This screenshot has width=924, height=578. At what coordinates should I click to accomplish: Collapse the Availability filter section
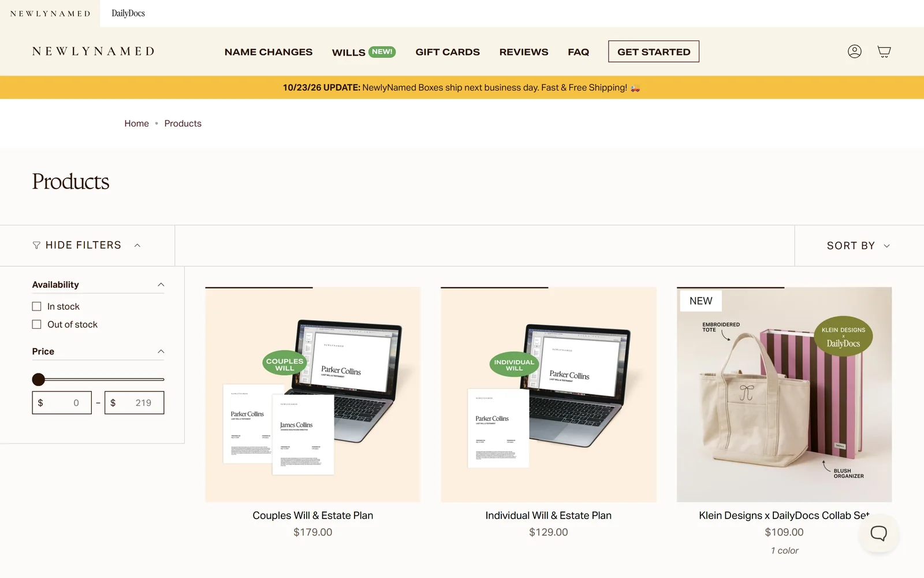coord(161,284)
